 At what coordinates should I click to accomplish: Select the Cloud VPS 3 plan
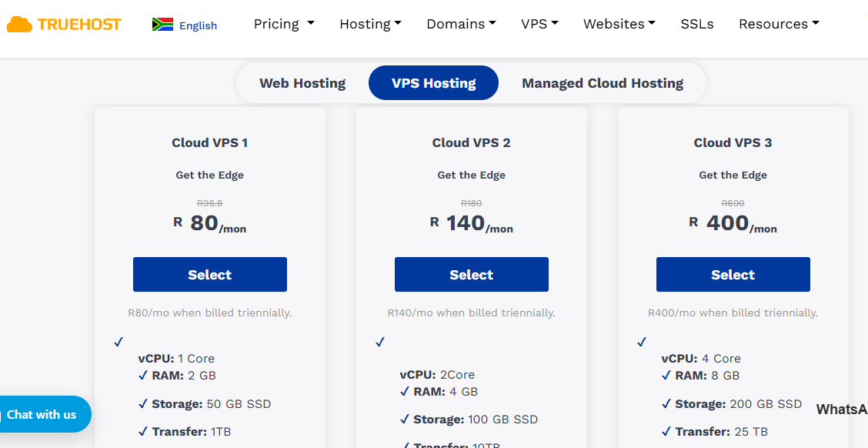coord(733,274)
